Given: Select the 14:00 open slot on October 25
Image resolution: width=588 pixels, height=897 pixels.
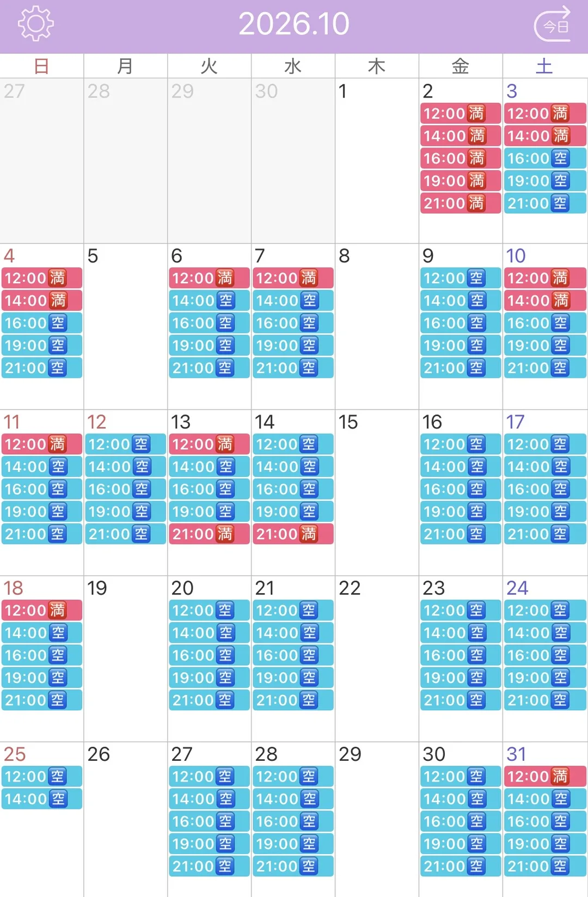Looking at the screenshot, I should point(42,799).
